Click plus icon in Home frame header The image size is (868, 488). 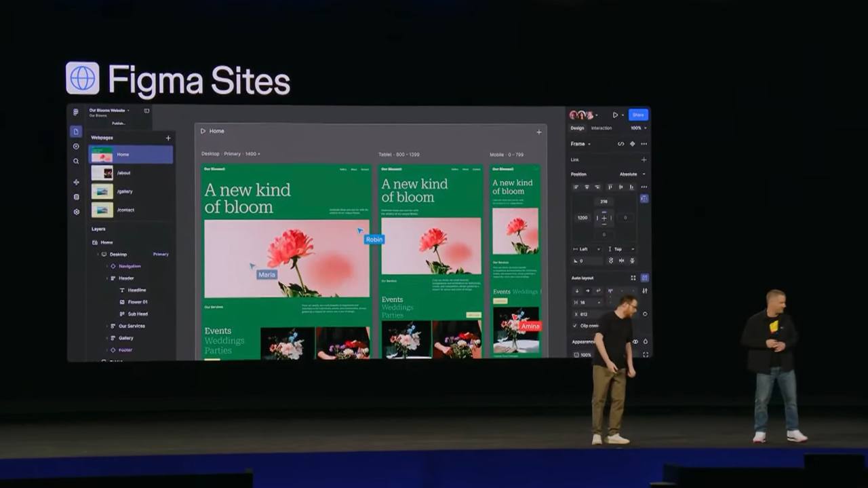pos(539,132)
